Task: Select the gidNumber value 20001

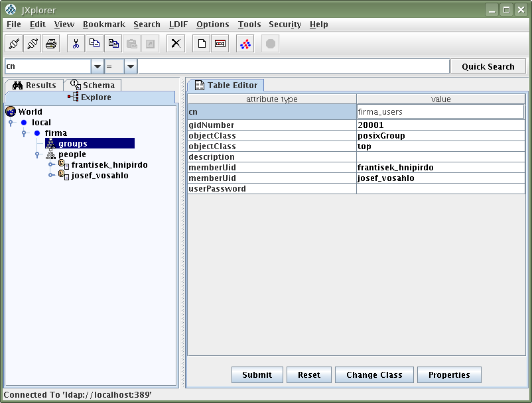Action: click(440, 125)
